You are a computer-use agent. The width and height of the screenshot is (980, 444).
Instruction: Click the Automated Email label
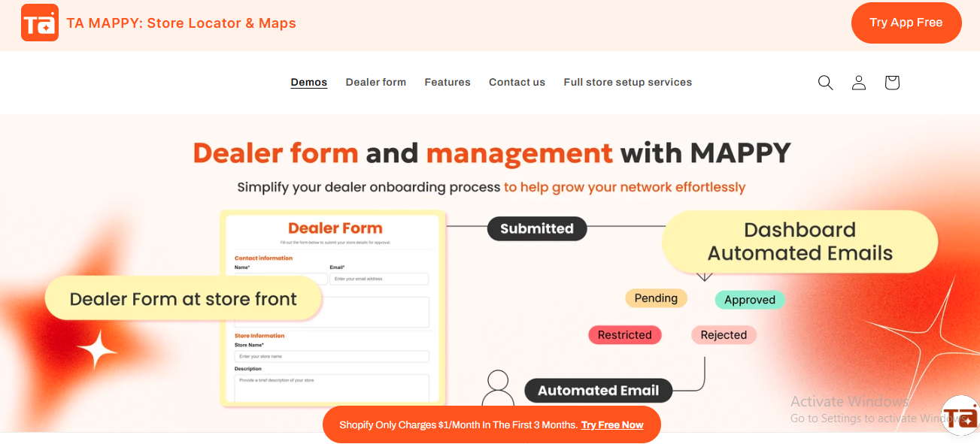(598, 391)
